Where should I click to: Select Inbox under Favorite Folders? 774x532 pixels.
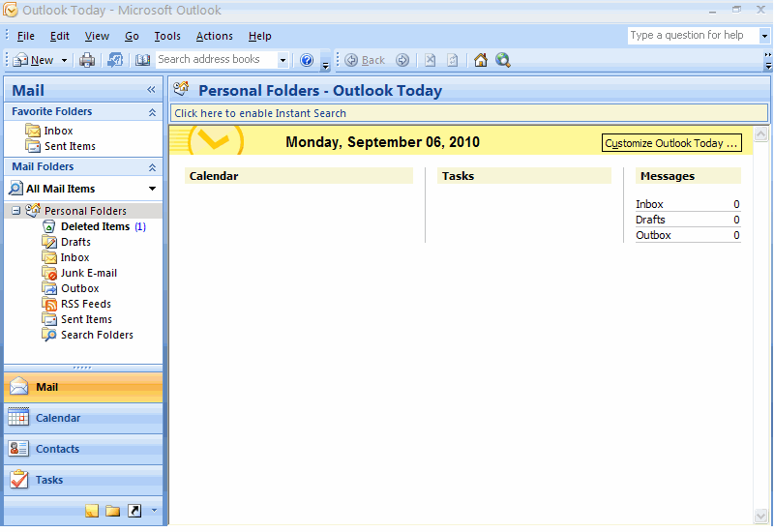(58, 131)
